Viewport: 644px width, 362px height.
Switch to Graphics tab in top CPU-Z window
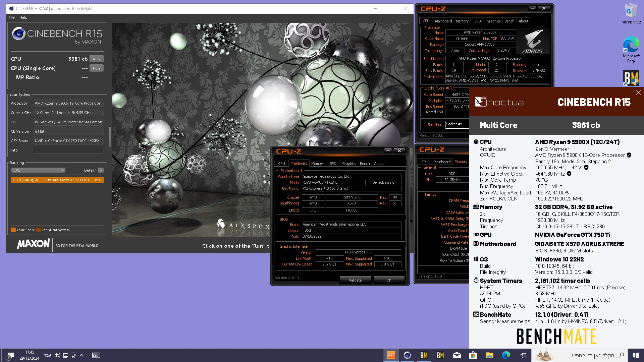tap(493, 21)
